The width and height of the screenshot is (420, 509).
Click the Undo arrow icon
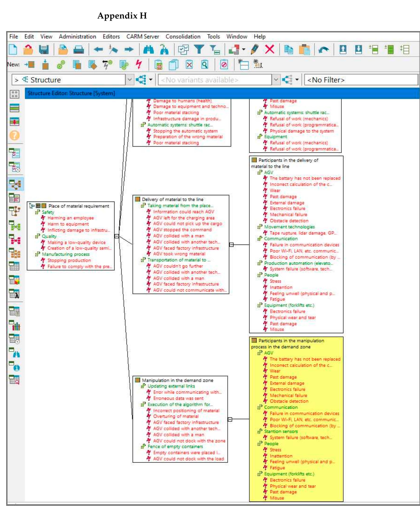tap(324, 49)
